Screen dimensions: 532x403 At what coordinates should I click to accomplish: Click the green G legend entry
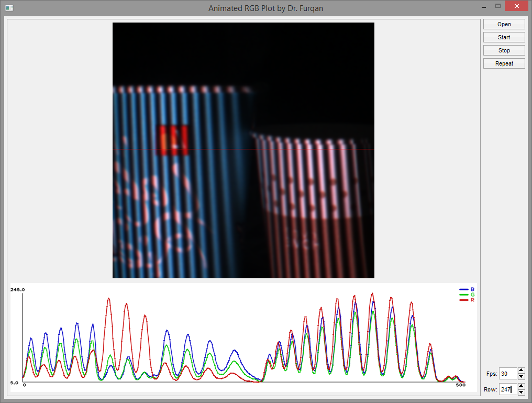coord(467,295)
